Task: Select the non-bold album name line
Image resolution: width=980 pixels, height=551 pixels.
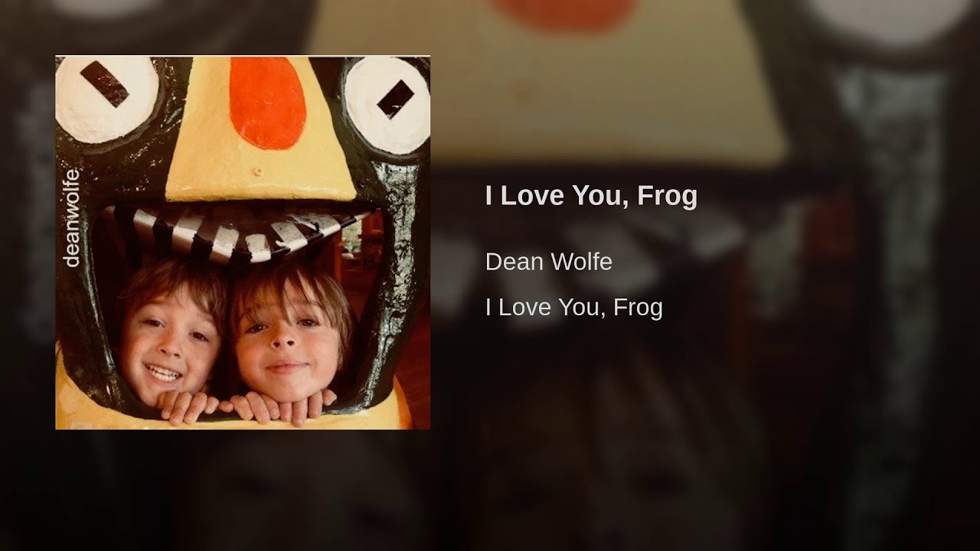Action: [574, 308]
